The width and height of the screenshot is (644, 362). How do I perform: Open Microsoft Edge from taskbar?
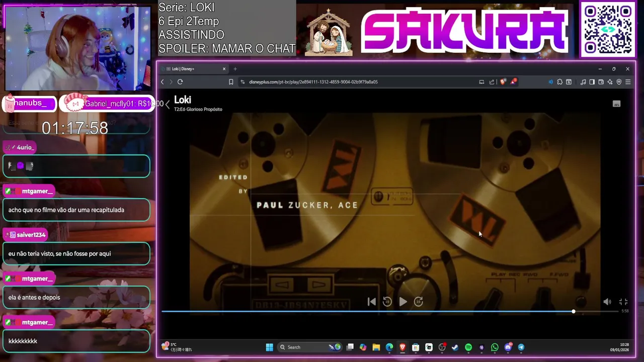(389, 347)
